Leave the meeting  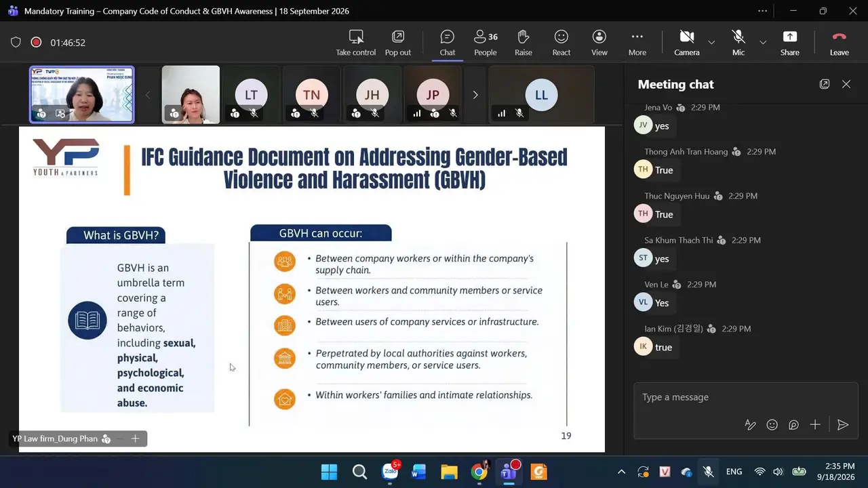click(840, 42)
